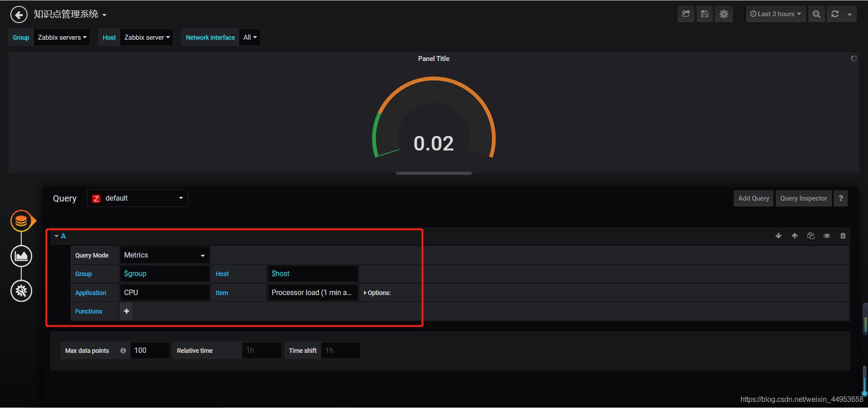This screenshot has width=868, height=408.
Task: Click the Zabbix data source Z icon
Action: 96,198
